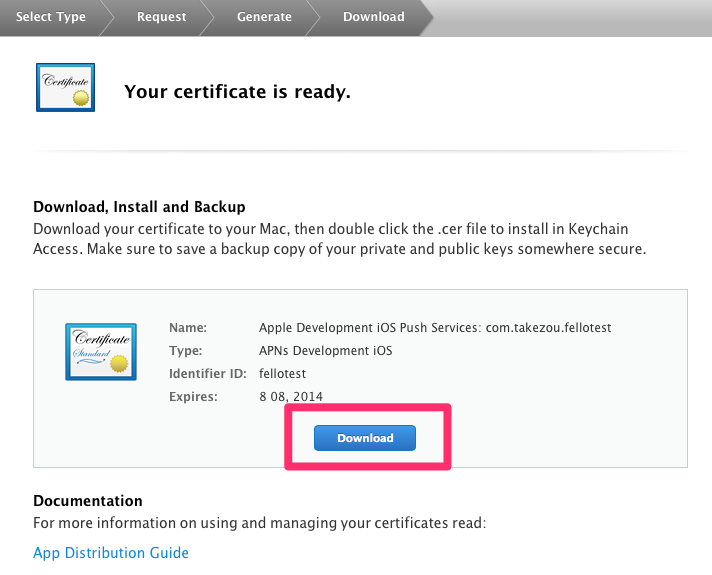Click the expiry date '8 08, 2014'
The height and width of the screenshot is (575, 712).
point(291,397)
